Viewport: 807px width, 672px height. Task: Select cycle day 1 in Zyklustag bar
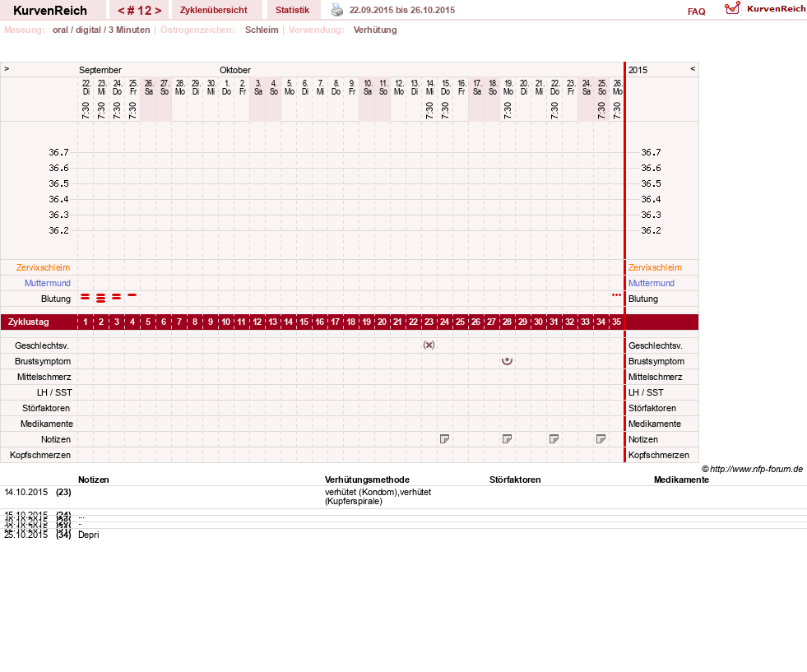(x=86, y=322)
